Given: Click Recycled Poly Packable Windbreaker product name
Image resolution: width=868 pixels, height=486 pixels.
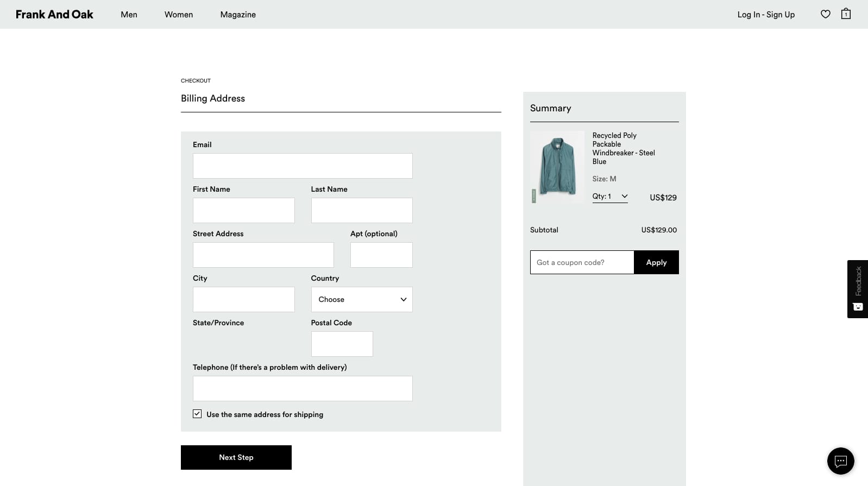Looking at the screenshot, I should 624,148.
